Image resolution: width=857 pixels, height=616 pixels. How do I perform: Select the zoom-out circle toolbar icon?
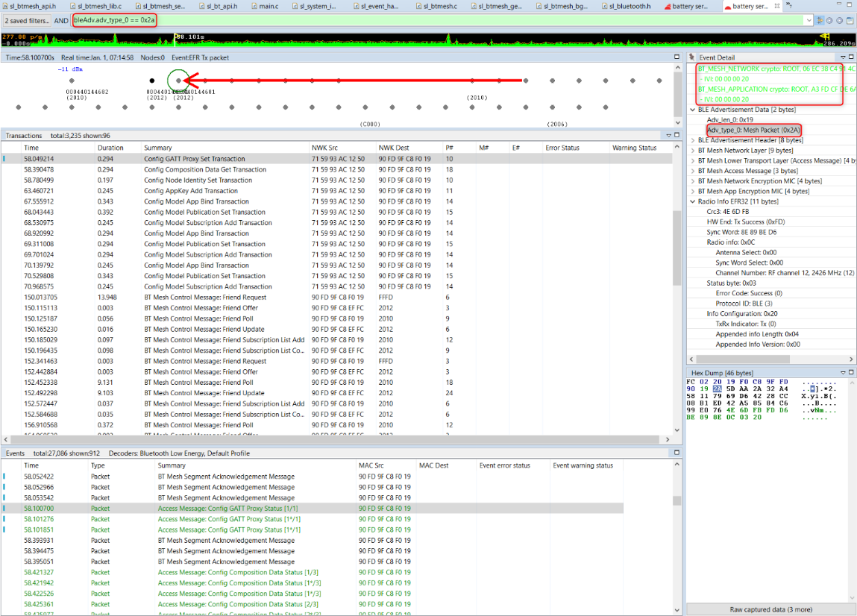(x=829, y=20)
